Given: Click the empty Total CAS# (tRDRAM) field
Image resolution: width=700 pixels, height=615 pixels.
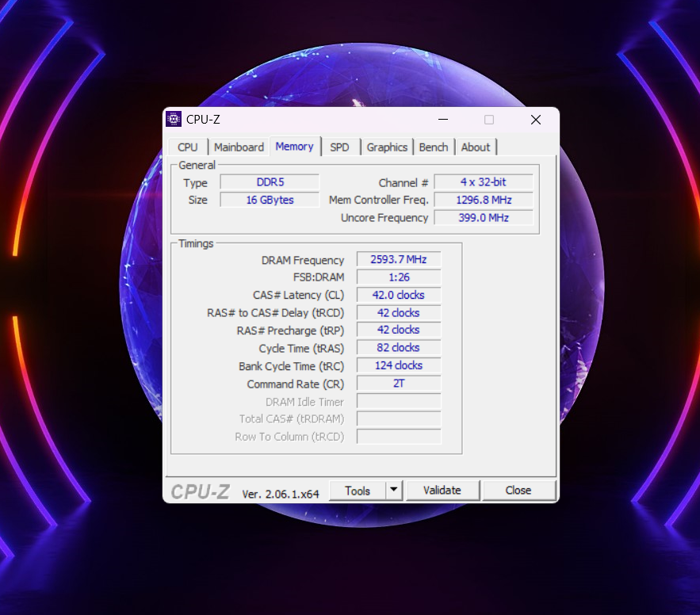Looking at the screenshot, I should click(399, 418).
